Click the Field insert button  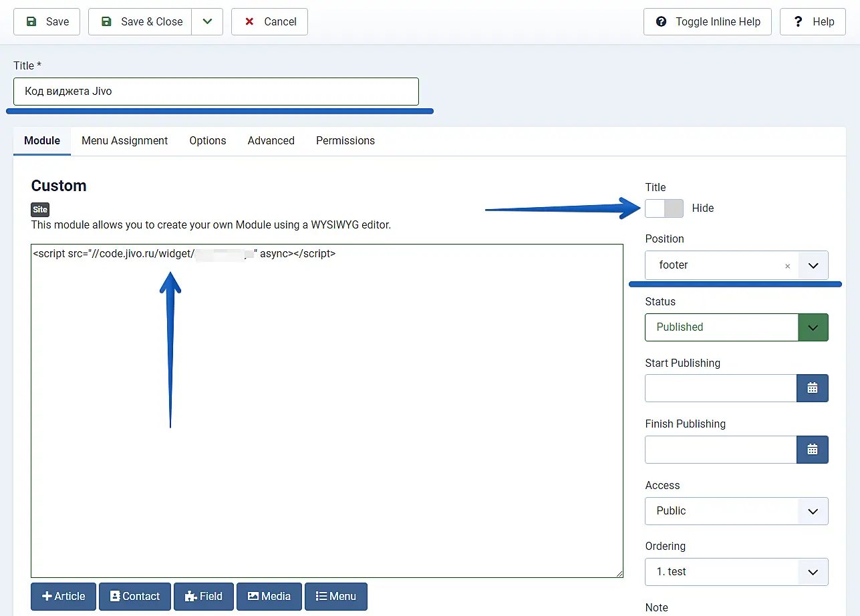coord(203,597)
